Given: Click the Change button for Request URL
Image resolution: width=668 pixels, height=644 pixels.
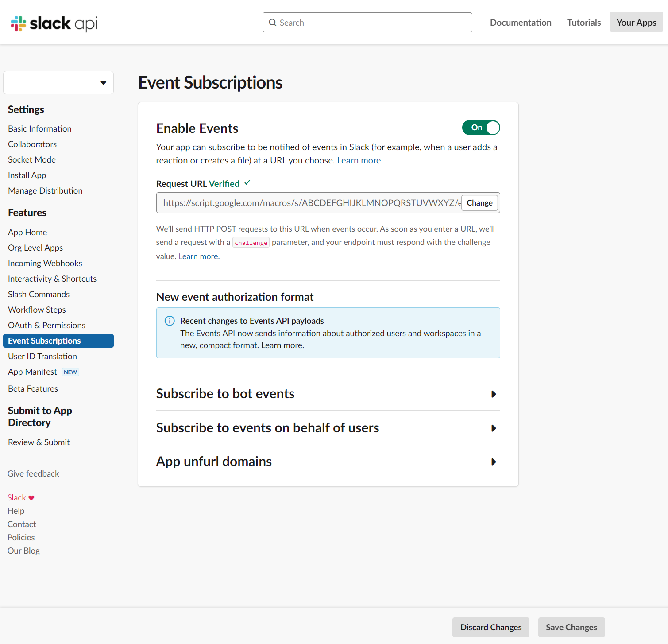Looking at the screenshot, I should (479, 203).
